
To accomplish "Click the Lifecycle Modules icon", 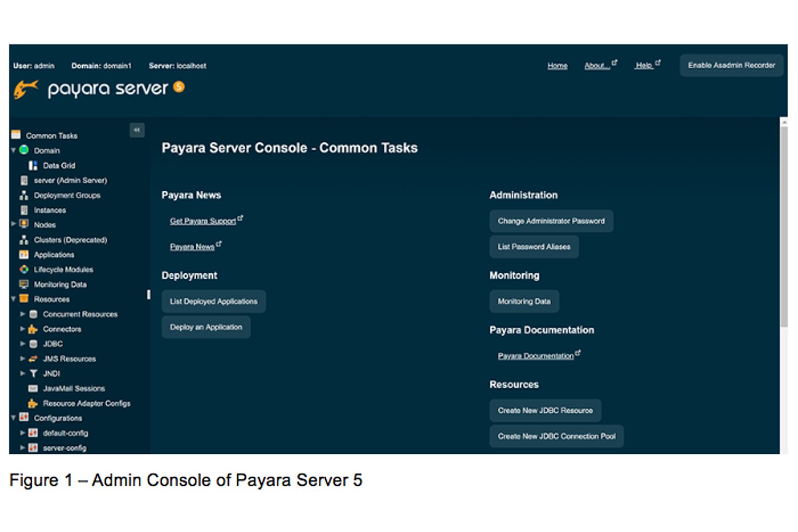I will [x=24, y=269].
